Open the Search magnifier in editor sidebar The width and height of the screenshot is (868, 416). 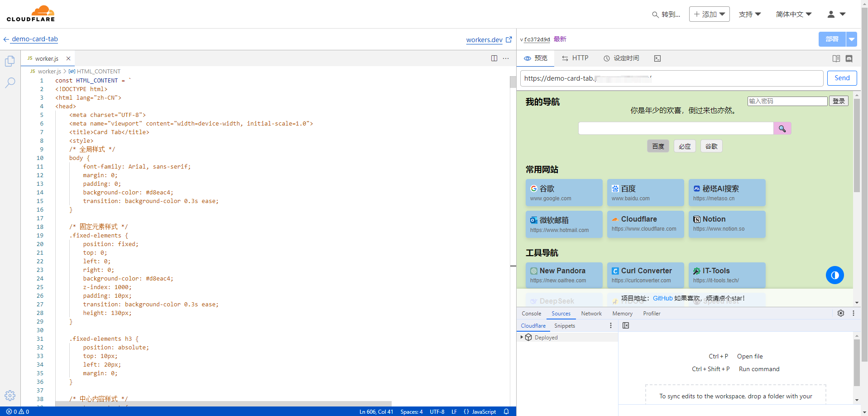tap(10, 82)
